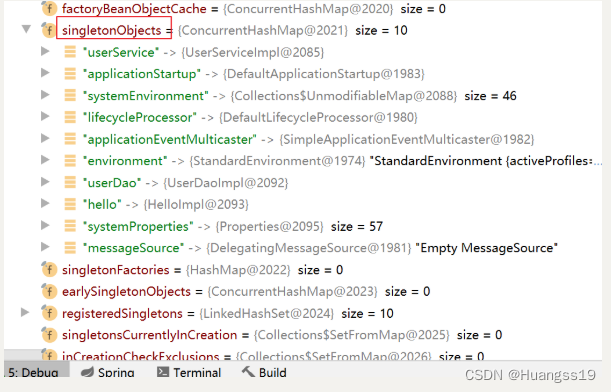Click the Spring leaf icon in bottom bar
The height and width of the screenshot is (392, 611).
click(87, 373)
